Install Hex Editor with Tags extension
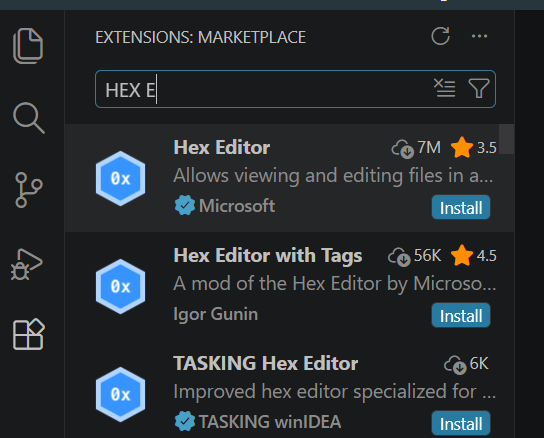 (461, 315)
